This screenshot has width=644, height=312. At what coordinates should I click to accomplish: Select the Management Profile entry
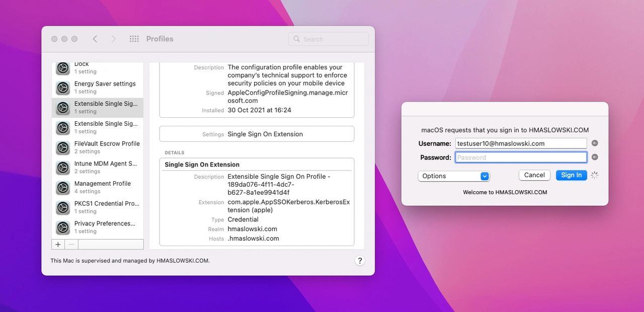[98, 187]
